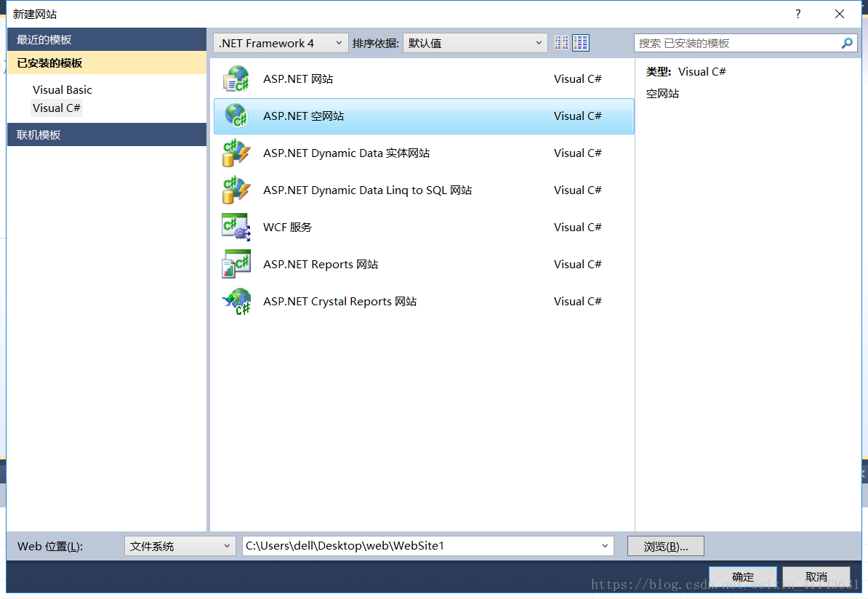Click the 浏览(B)... button
This screenshot has height=599, width=868.
pyautogui.click(x=665, y=546)
